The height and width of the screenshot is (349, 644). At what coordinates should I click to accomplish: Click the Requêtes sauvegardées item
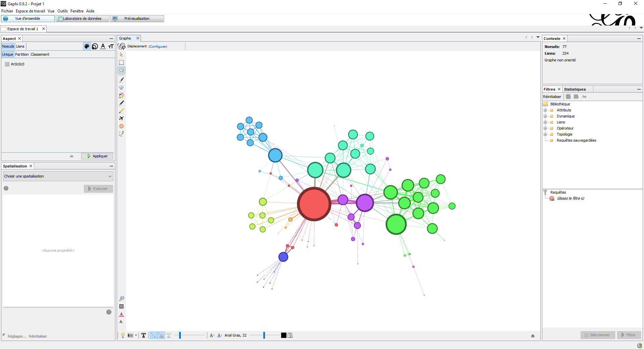pos(576,140)
